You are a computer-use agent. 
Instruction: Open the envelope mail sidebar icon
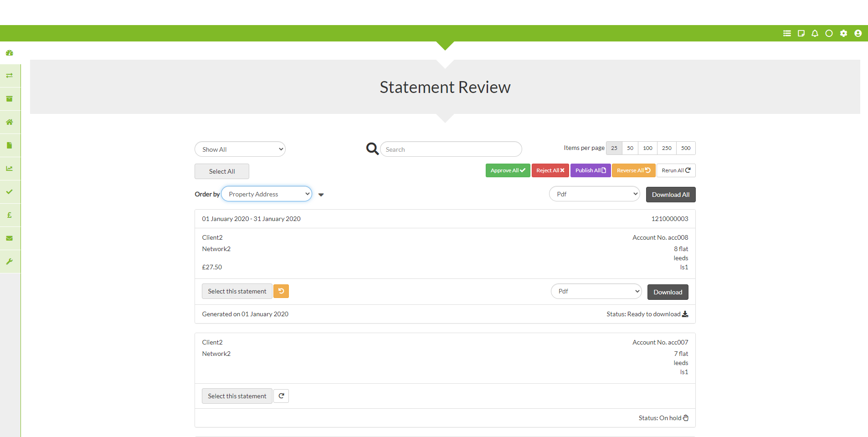click(10, 238)
